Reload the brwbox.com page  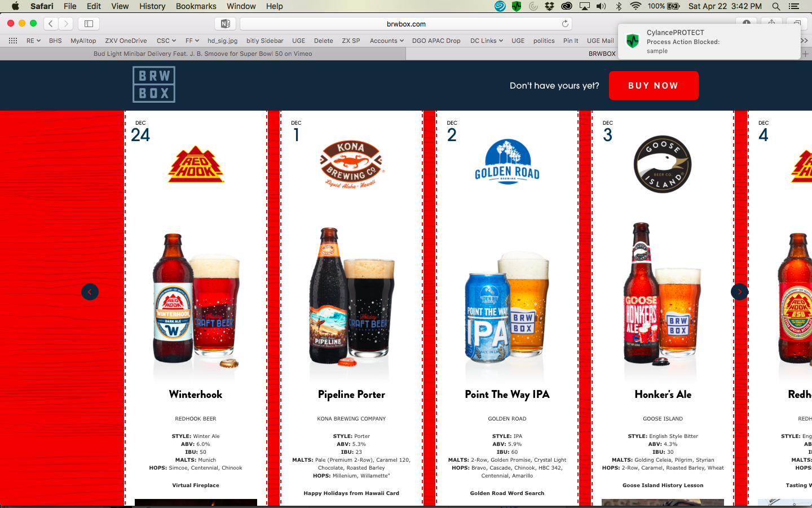[565, 24]
